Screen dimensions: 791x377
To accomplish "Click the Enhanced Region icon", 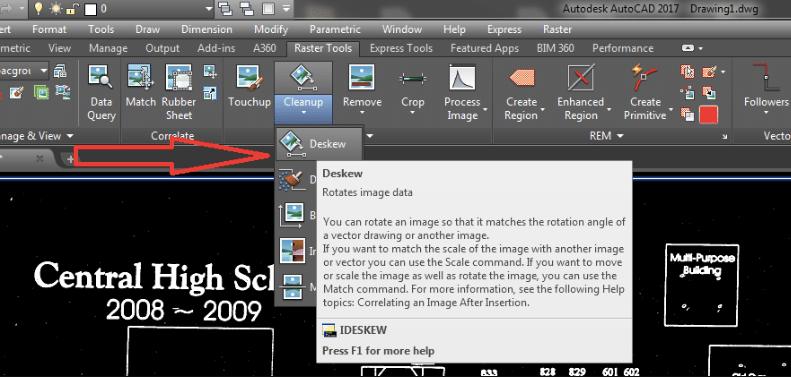I will pos(580,77).
